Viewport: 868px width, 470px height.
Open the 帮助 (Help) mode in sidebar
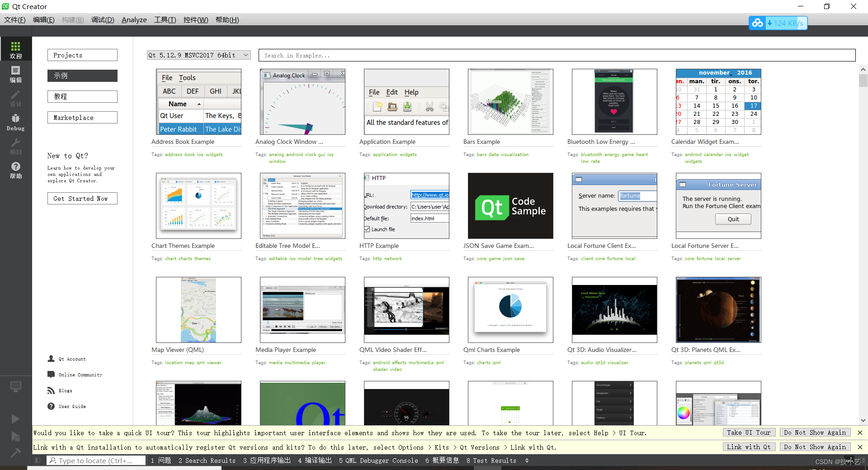pyautogui.click(x=16, y=170)
